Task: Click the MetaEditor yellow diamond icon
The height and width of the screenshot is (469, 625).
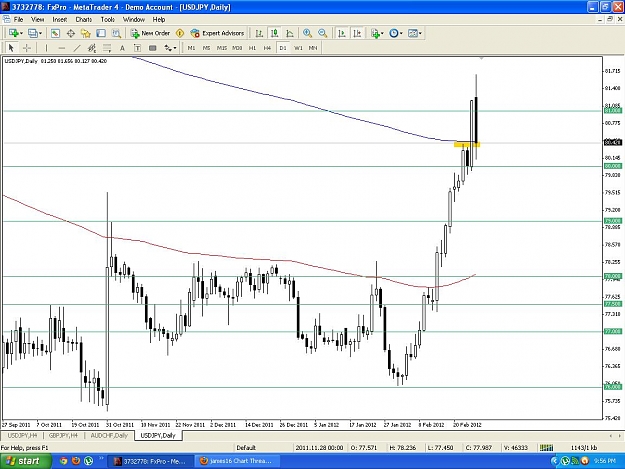Action: point(180,33)
